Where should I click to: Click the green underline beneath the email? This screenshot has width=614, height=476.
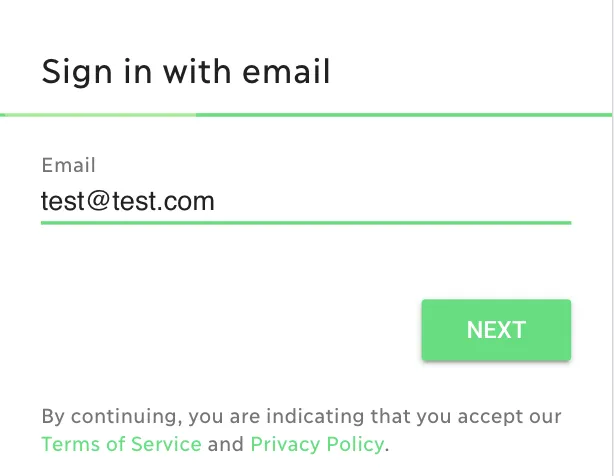click(305, 223)
